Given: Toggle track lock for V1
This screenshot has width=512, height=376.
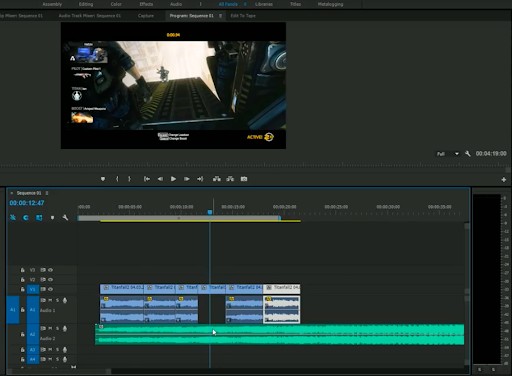Looking at the screenshot, I should [x=23, y=289].
